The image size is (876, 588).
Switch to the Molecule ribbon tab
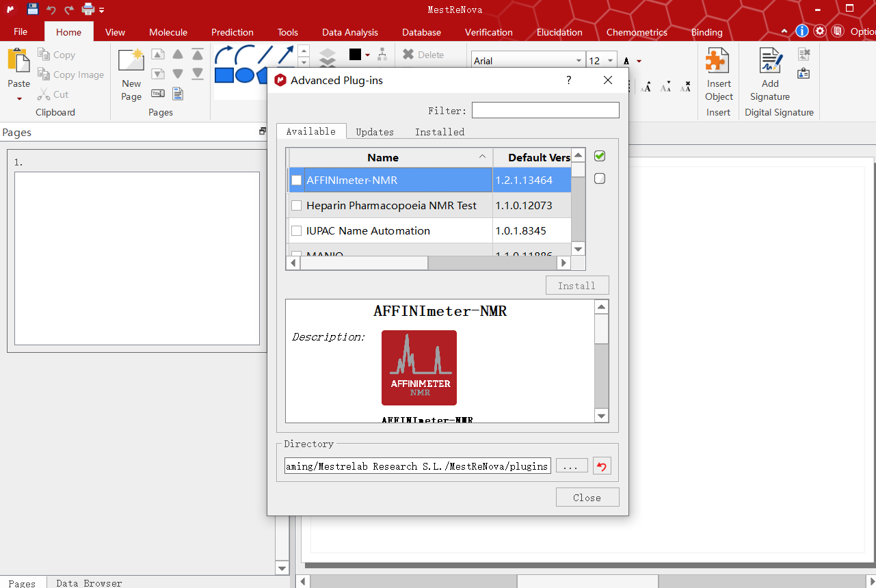pyautogui.click(x=168, y=31)
